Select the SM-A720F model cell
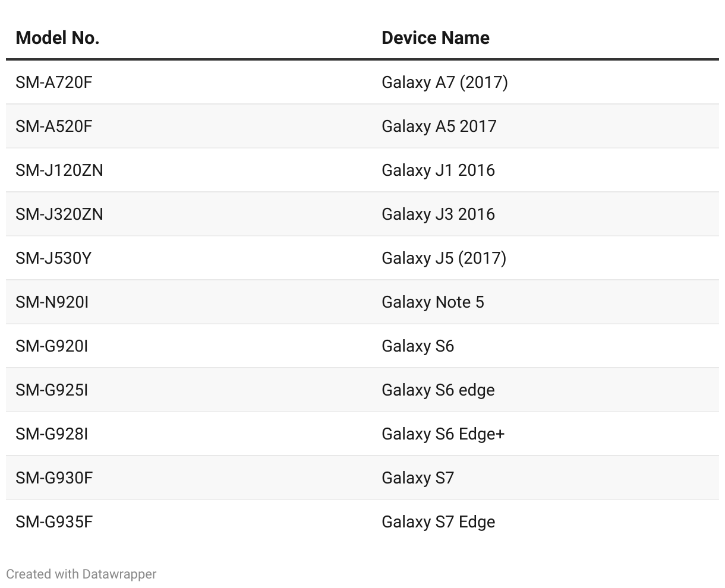Image resolution: width=725 pixels, height=588 pixels. pyautogui.click(x=54, y=83)
